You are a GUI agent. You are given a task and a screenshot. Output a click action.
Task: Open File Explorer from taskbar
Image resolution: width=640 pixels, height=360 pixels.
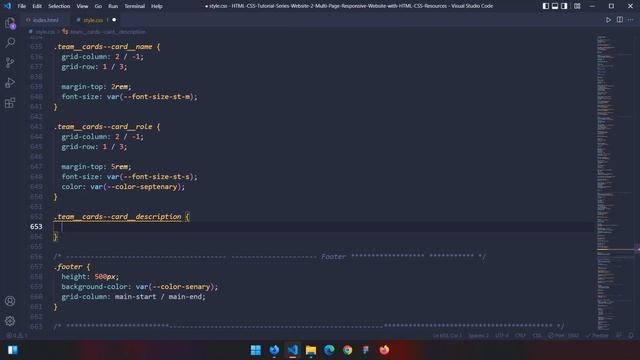tap(311, 350)
